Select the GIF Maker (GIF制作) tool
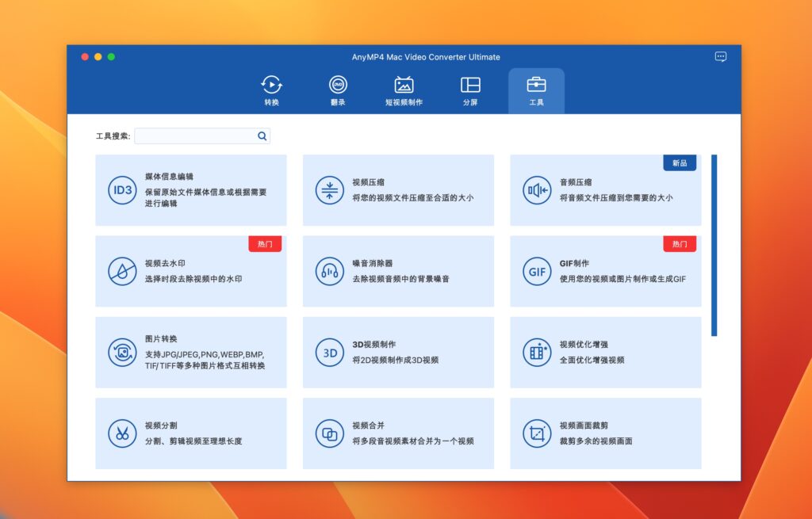The height and width of the screenshot is (519, 812). [606, 271]
